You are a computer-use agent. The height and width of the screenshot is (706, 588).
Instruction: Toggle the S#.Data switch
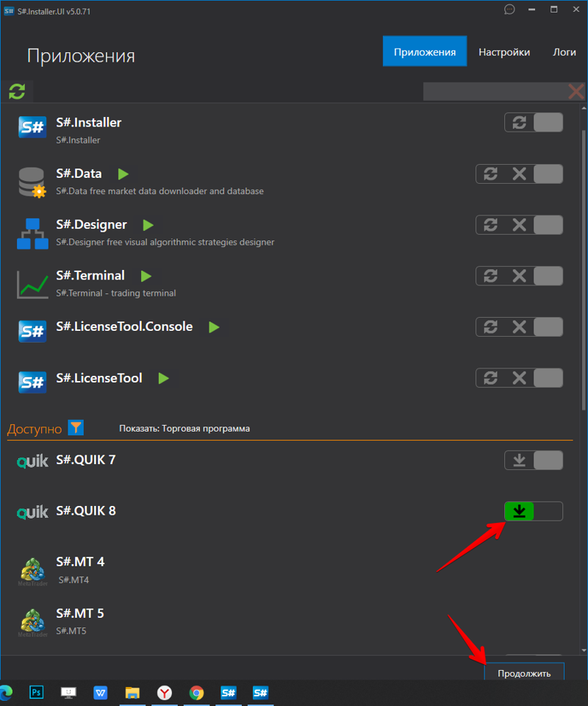tap(548, 174)
